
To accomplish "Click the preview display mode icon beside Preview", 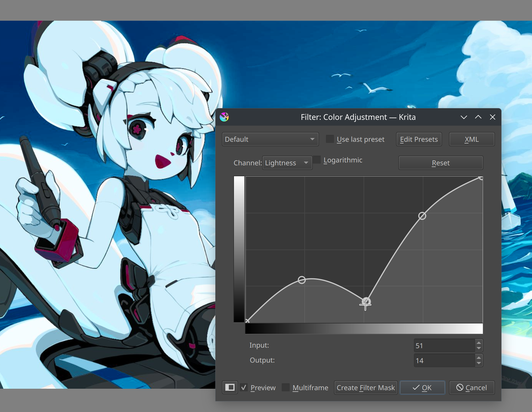I will (x=230, y=387).
